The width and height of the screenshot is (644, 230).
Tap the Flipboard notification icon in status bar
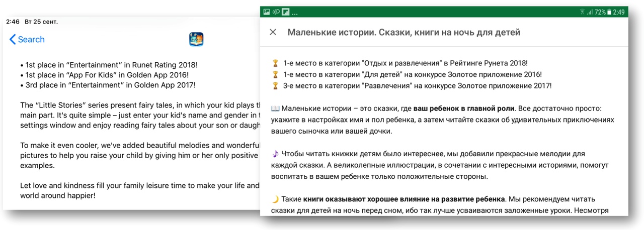click(x=285, y=12)
